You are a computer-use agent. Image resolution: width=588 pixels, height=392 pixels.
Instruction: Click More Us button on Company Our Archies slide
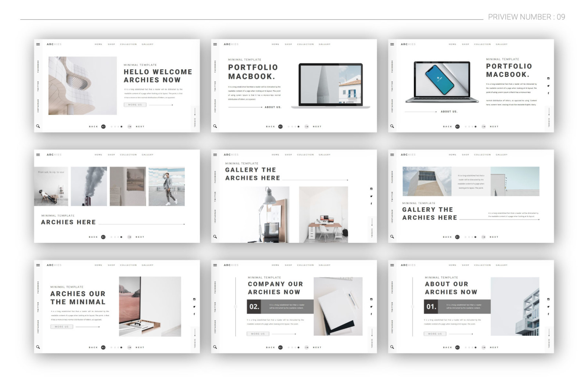pos(258,334)
